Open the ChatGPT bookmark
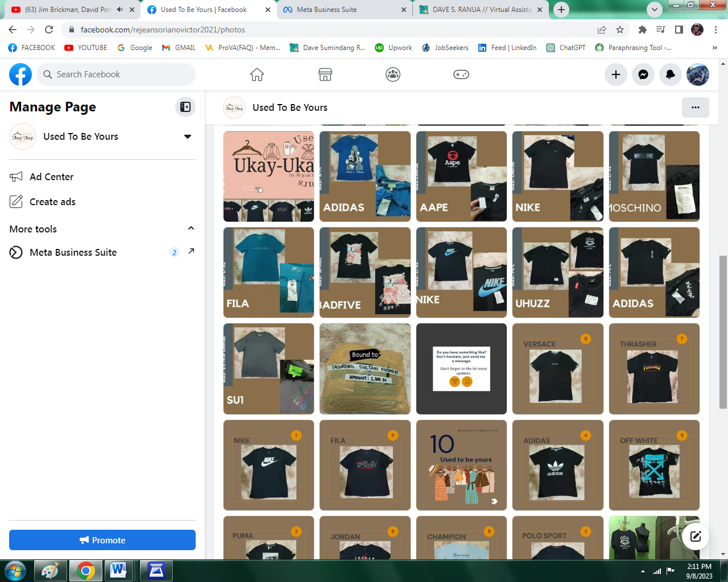The width and height of the screenshot is (728, 582). [566, 48]
